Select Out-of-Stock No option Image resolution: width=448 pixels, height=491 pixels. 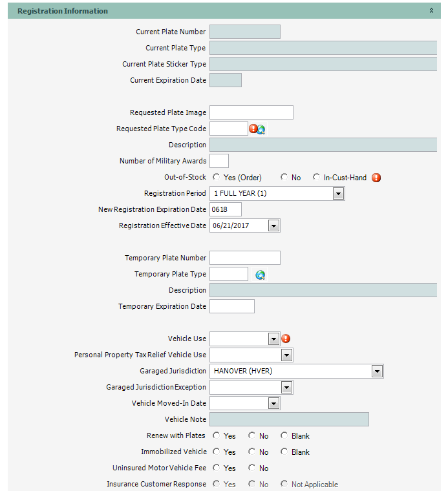pos(284,177)
